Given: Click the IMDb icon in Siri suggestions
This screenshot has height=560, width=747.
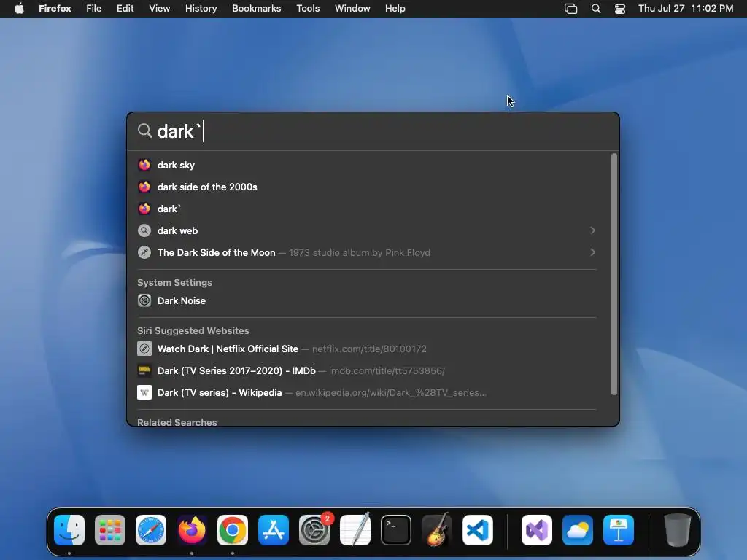Looking at the screenshot, I should pyautogui.click(x=144, y=370).
